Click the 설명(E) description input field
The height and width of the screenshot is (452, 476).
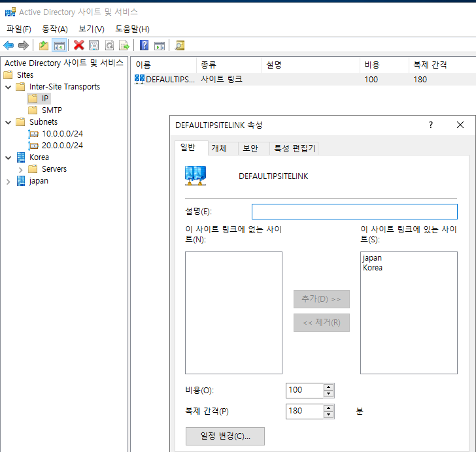click(354, 212)
